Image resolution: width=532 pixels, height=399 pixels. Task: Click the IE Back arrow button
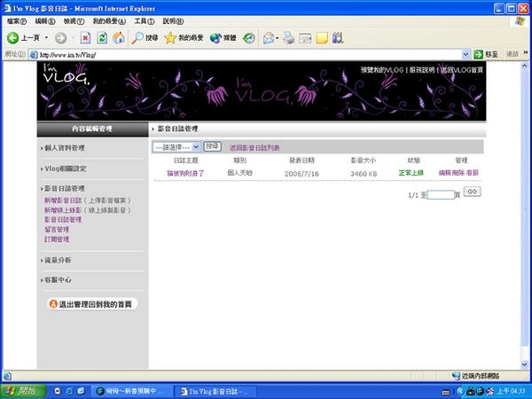(12, 37)
